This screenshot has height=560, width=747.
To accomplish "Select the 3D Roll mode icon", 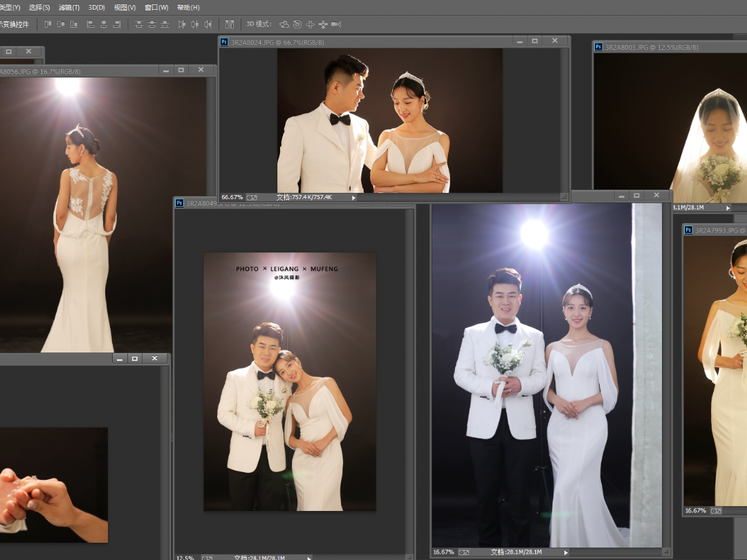I will click(x=297, y=24).
